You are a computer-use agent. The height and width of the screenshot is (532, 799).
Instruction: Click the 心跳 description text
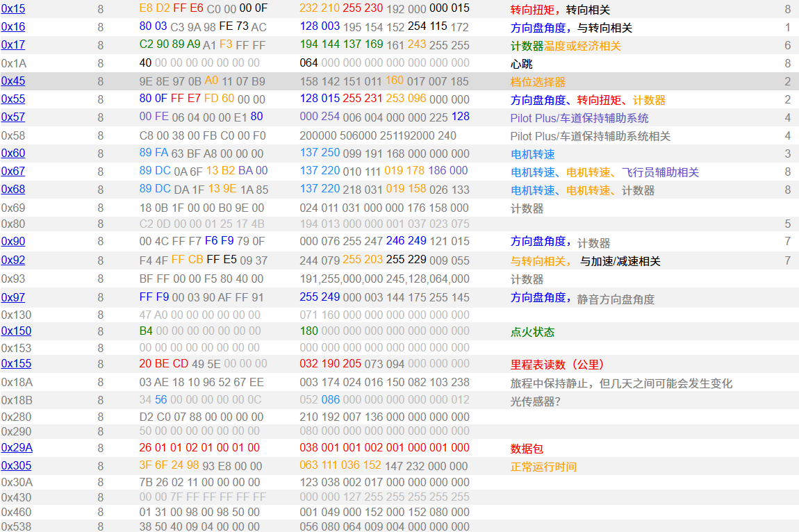pyautogui.click(x=521, y=64)
